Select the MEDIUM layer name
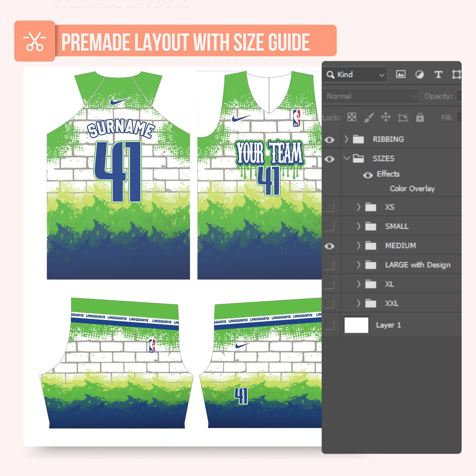476x476 pixels. tap(400, 246)
